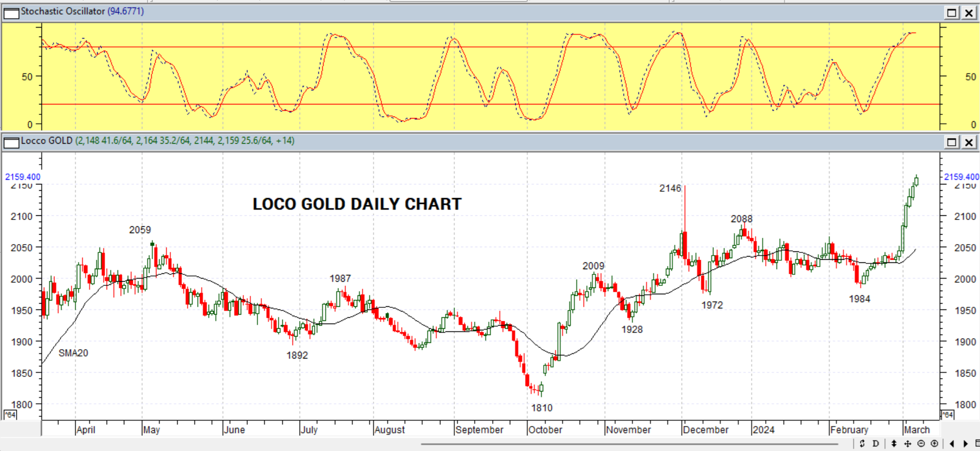Click the LOCO GOLD DAILY CHART heading text

tap(357, 204)
